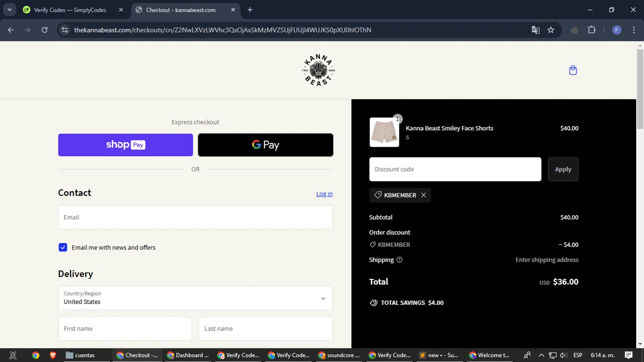Image resolution: width=644 pixels, height=362 pixels.
Task: Close the Checkout - kannabeast.com tab
Action: coord(233,10)
